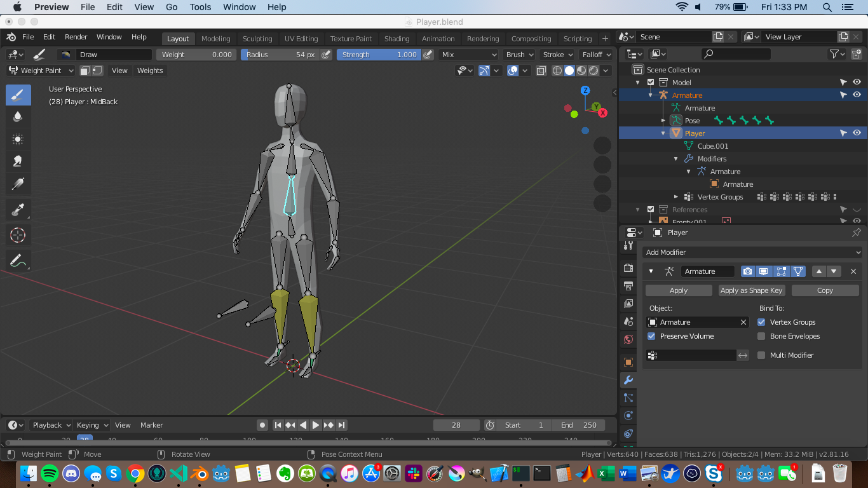The image size is (868, 488).
Task: Adjust the brush Radius slider
Action: tap(280, 55)
